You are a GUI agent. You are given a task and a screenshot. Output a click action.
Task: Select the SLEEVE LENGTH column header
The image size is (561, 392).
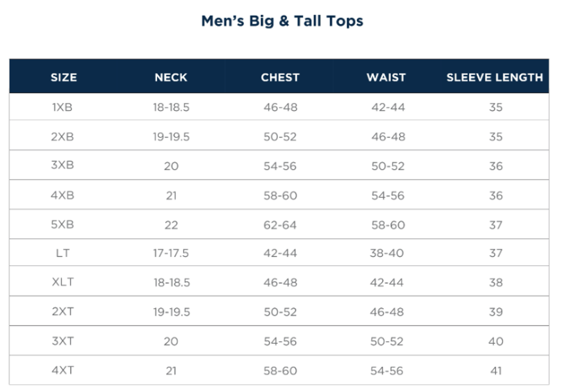click(x=495, y=77)
